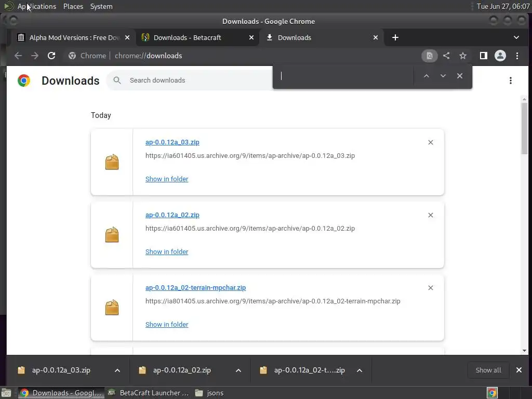Bookmark this tab with the star icon
Screen dimensions: 532x399
pyautogui.click(x=463, y=56)
